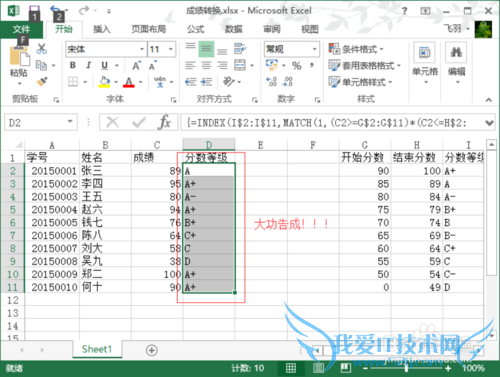The width and height of the screenshot is (500, 377).
Task: Open 条件格式 conditional formatting menu
Action: pos(356,49)
